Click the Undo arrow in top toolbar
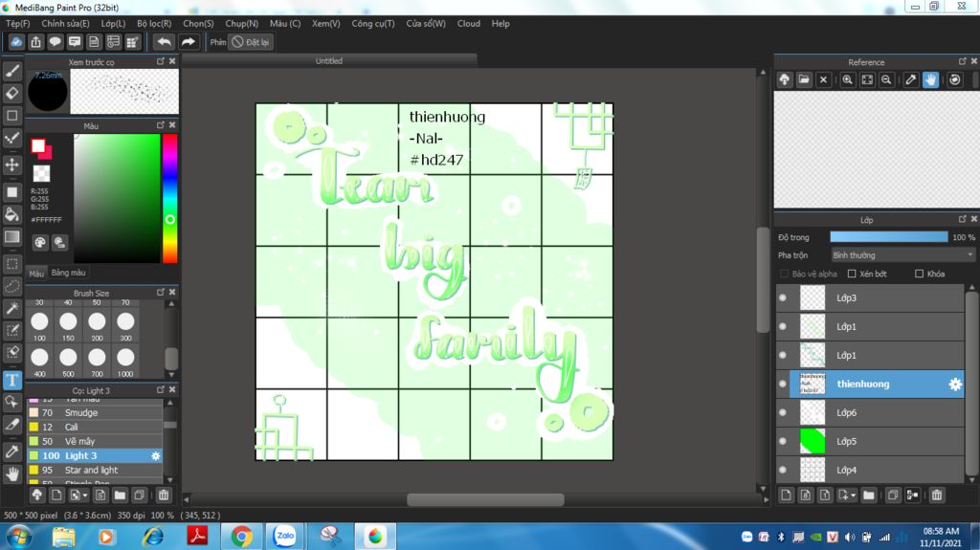The image size is (980, 550). (x=164, y=42)
